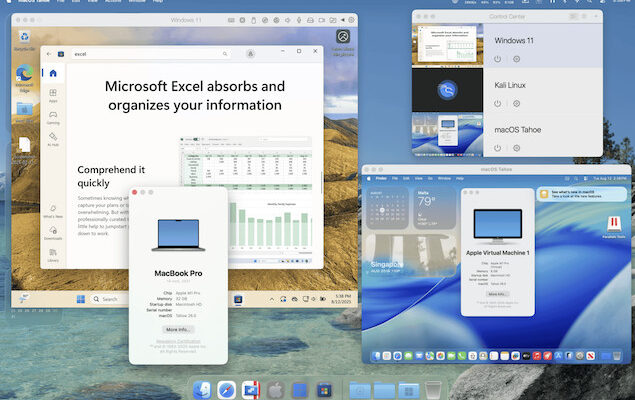The width and height of the screenshot is (635, 400).
Task: Open the Windows taskbar clock and date
Action: tap(341, 299)
